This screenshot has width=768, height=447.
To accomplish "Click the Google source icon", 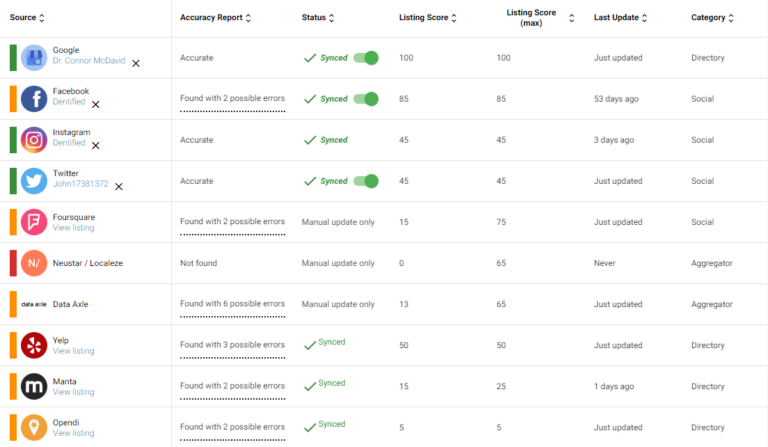I will coord(34,58).
